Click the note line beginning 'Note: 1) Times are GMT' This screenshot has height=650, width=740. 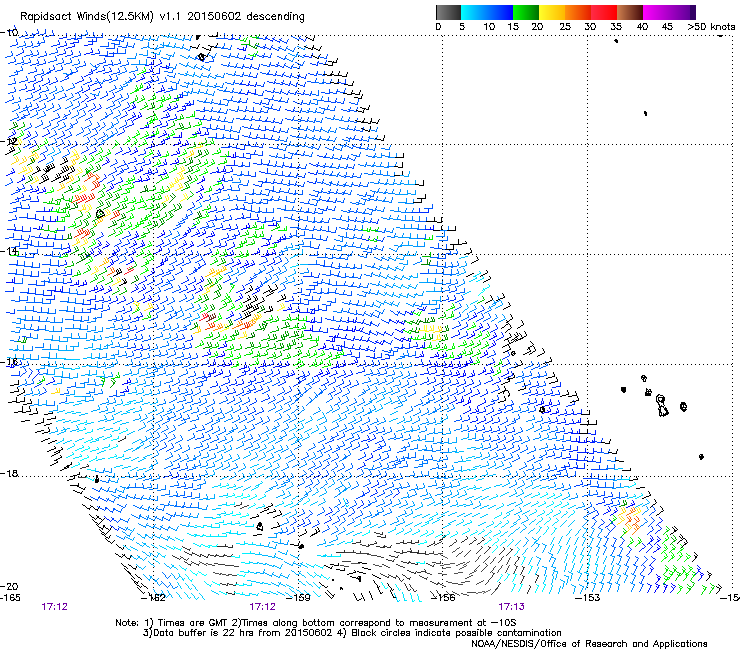tap(315, 623)
